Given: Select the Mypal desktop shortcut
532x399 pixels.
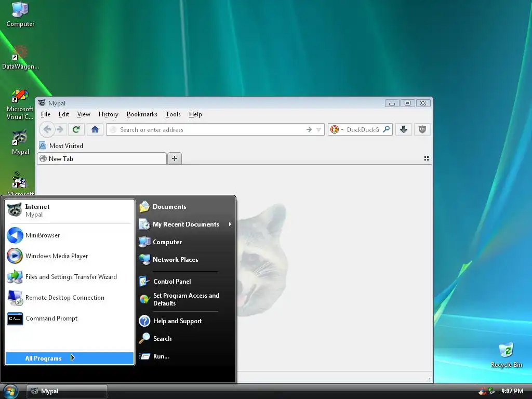Looking at the screenshot, I should tap(20, 142).
